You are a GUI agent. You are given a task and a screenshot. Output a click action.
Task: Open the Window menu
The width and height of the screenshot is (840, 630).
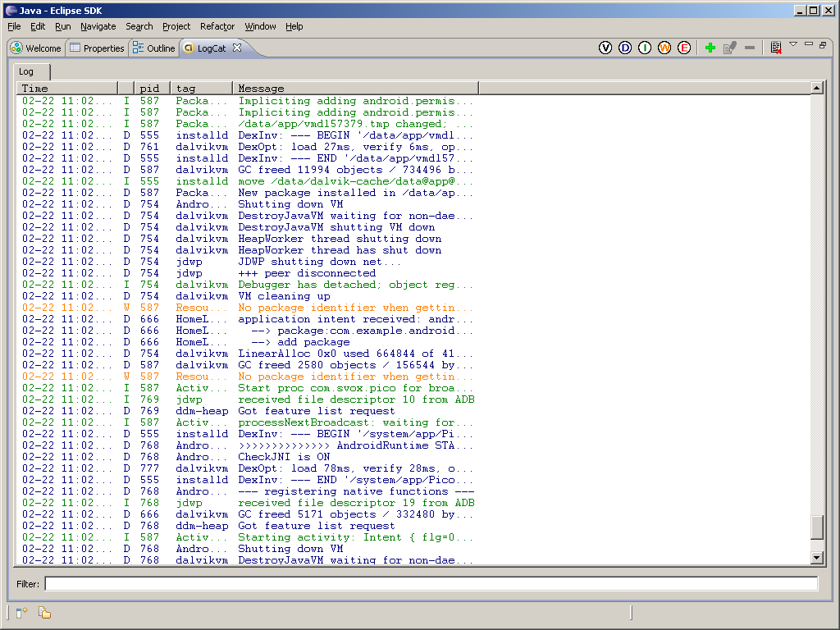[260, 26]
